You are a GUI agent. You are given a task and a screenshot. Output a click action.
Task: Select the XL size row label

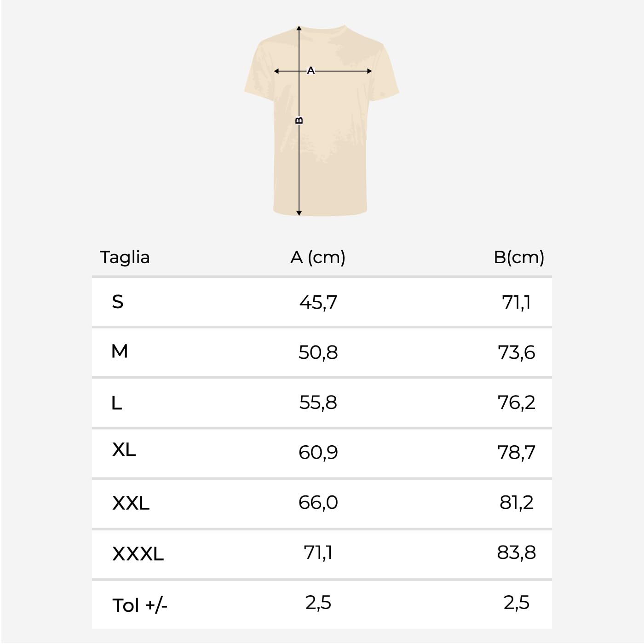click(124, 449)
